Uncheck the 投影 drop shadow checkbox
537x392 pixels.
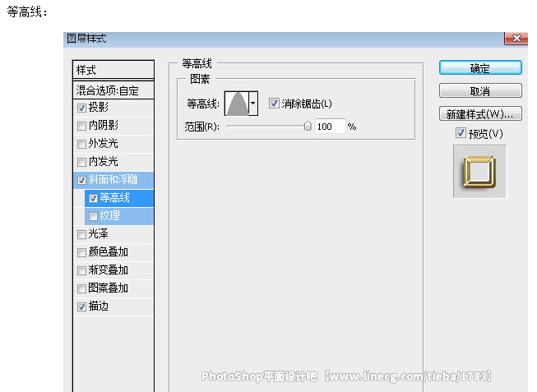(81, 108)
